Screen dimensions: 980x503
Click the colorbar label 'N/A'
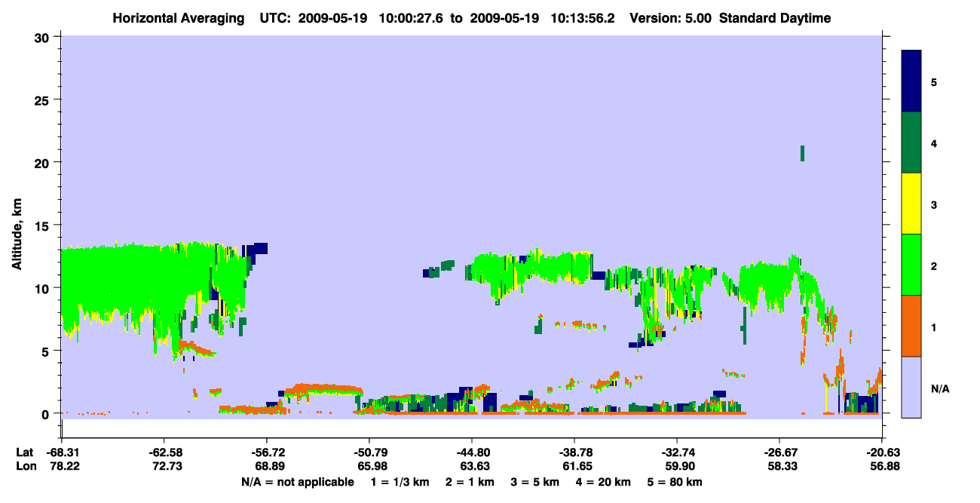click(939, 388)
